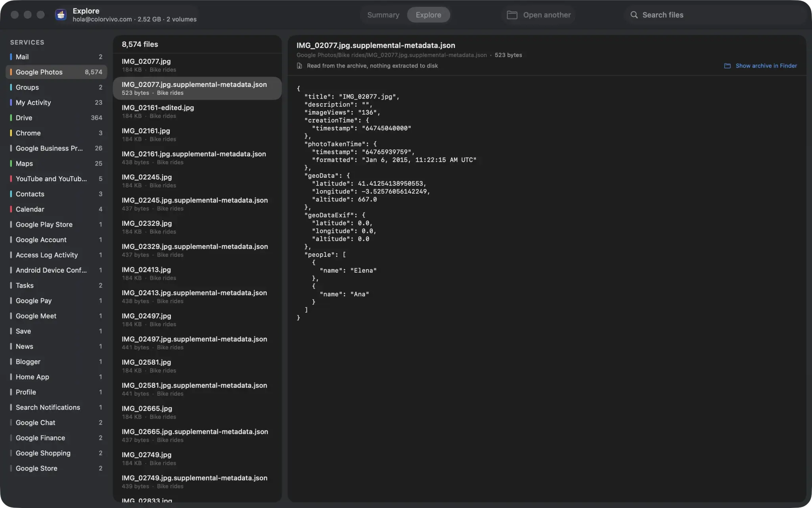Open Profile service
The height and width of the screenshot is (508, 812).
56,392
